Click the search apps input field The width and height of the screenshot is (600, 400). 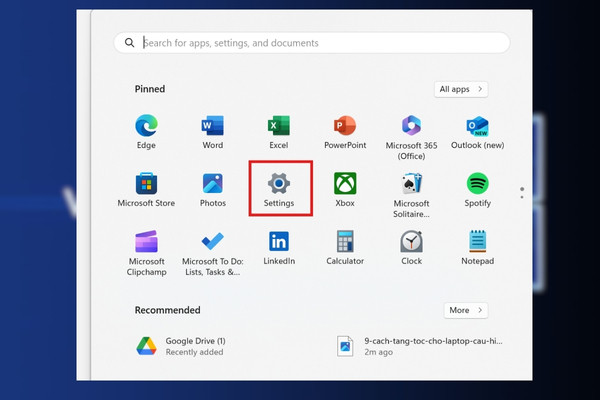coord(311,42)
